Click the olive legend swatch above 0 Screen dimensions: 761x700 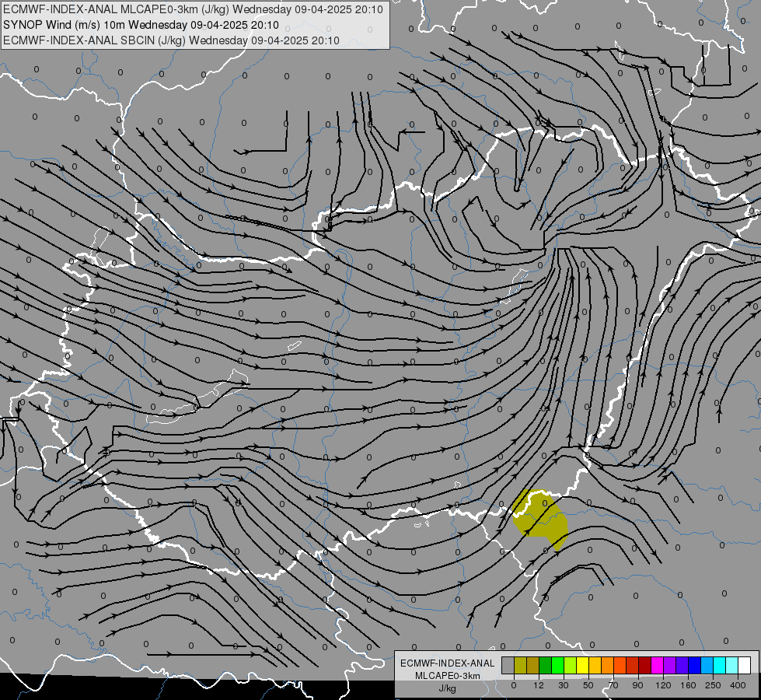tap(521, 665)
